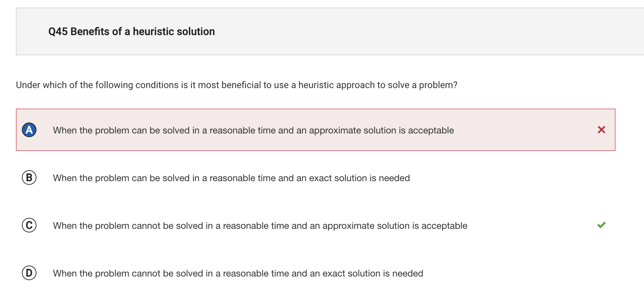Screen dimensions: 644x300
Task: Click the 'Q45' question number
Action: [58, 31]
